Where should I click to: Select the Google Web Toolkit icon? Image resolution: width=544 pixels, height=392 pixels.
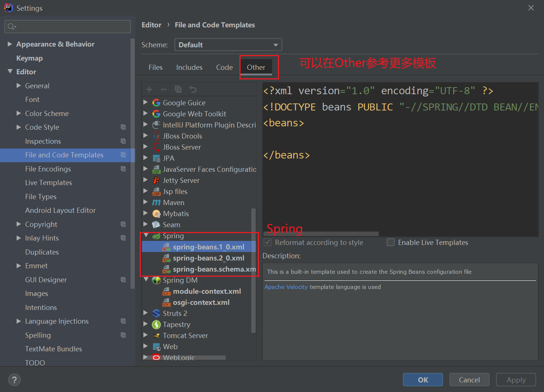tap(156, 114)
